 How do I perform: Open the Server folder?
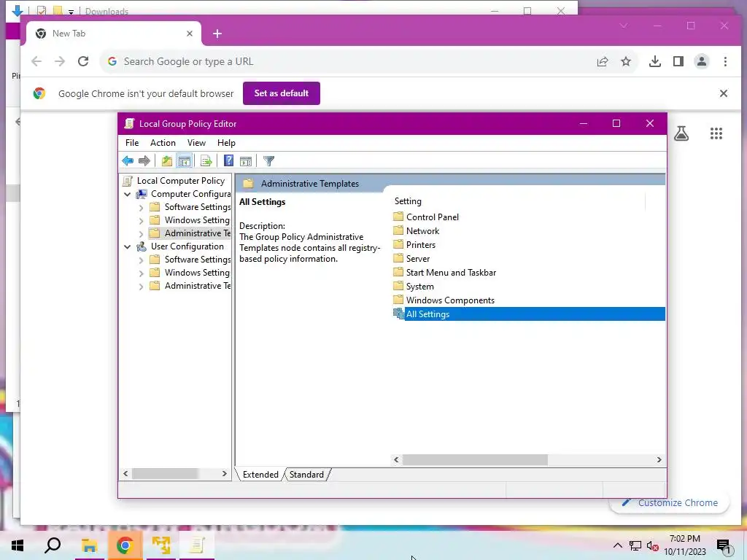click(x=418, y=259)
